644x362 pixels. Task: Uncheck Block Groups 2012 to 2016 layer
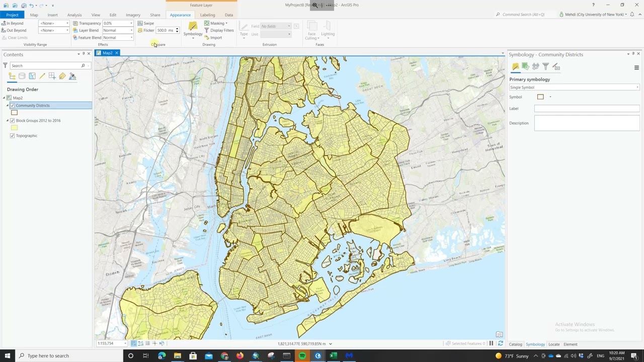(x=13, y=121)
